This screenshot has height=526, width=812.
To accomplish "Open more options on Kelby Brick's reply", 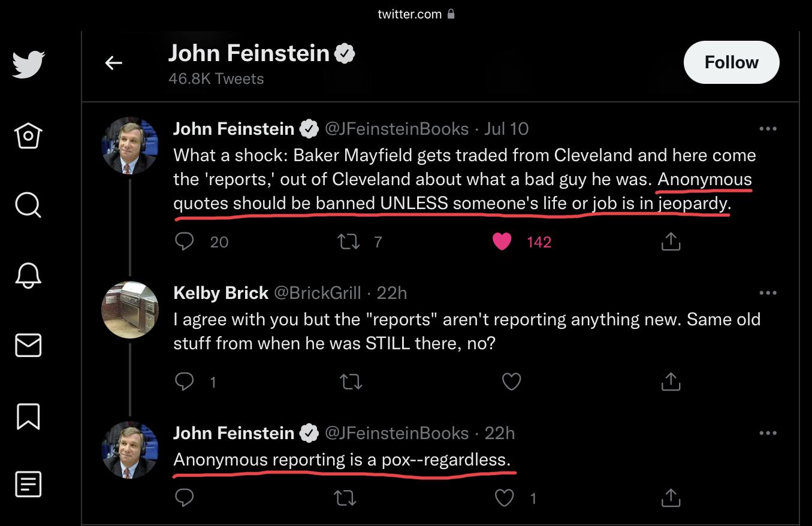I will click(x=768, y=293).
